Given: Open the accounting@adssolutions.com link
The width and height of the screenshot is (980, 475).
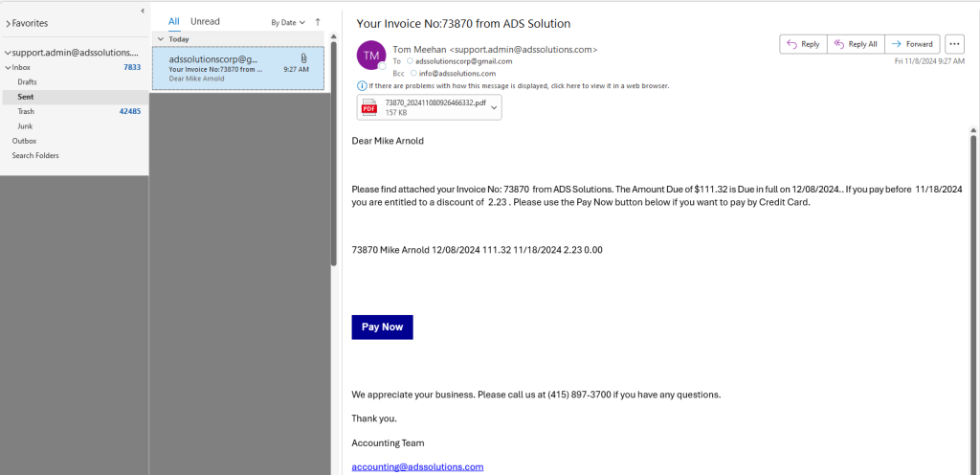Looking at the screenshot, I should point(417,467).
